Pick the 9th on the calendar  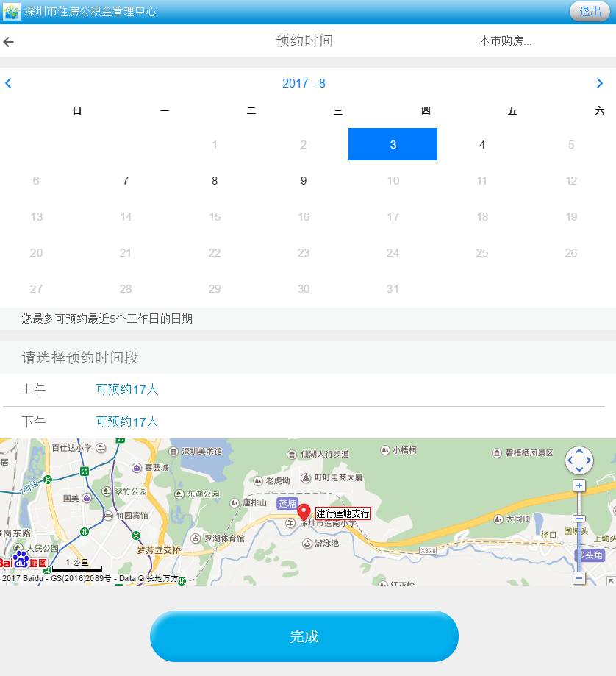tap(304, 181)
